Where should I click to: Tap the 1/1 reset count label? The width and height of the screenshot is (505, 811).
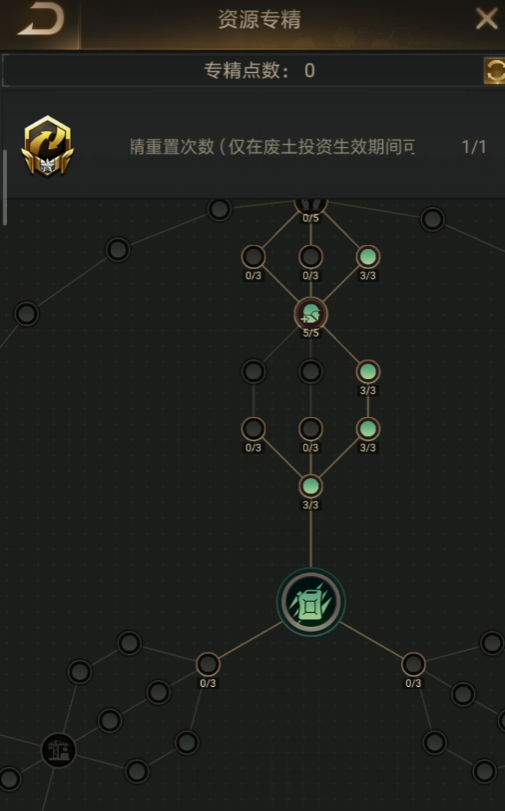(x=474, y=147)
